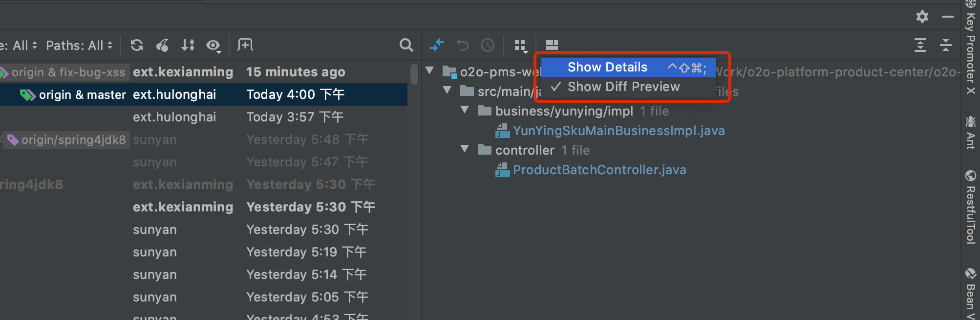
Task: Click the Cherry-pick commit icon
Action: tap(163, 46)
